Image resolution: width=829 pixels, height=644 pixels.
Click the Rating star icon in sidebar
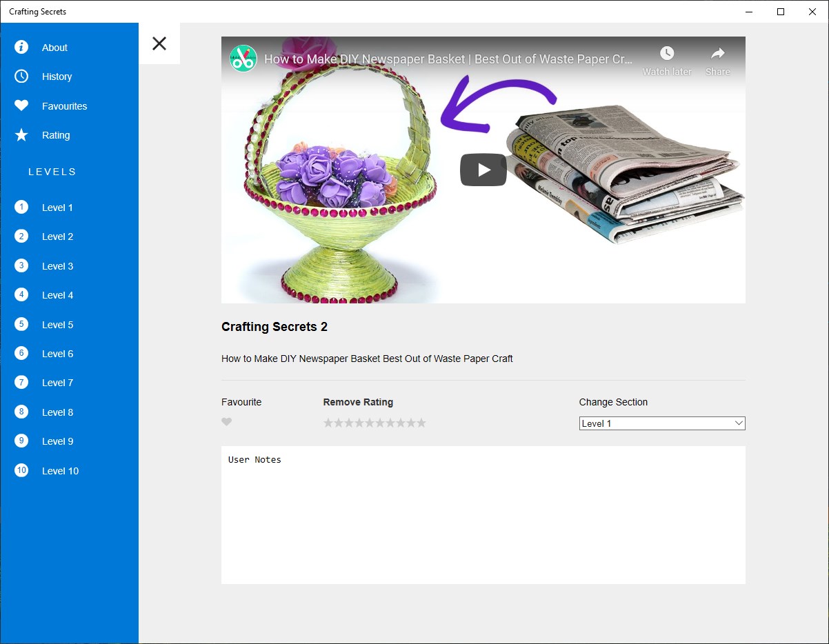(x=21, y=135)
